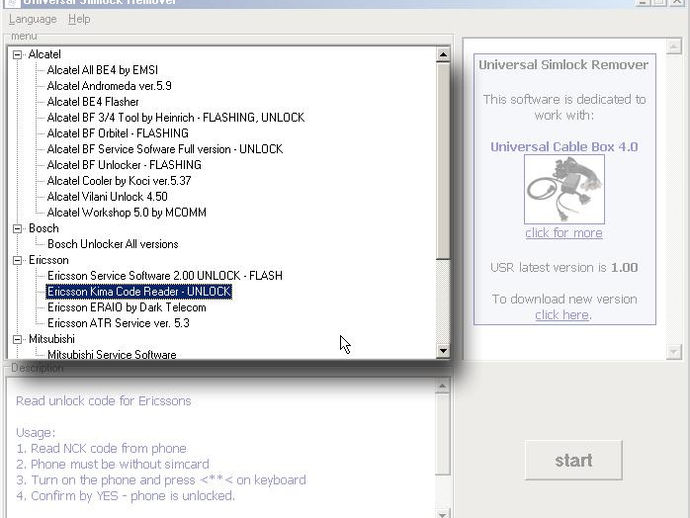This screenshot has height=518, width=690.
Task: Click '2. Phone must be without simcard' line
Action: (113, 464)
